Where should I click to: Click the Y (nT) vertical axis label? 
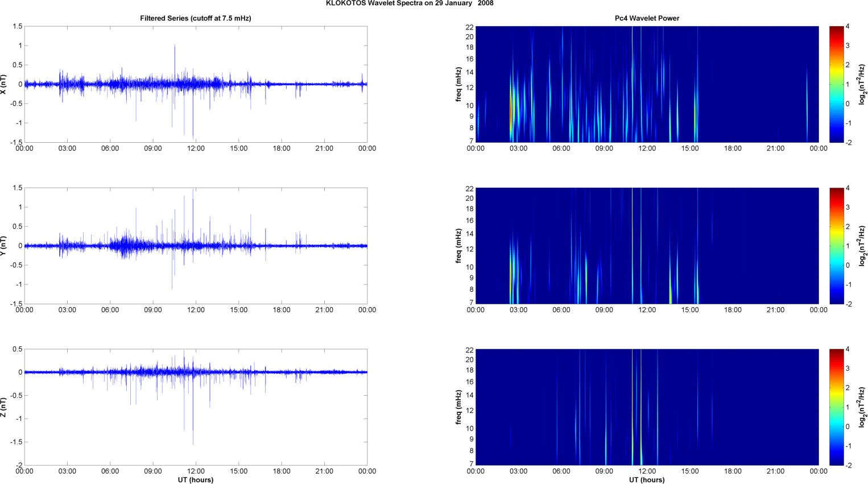(4, 246)
